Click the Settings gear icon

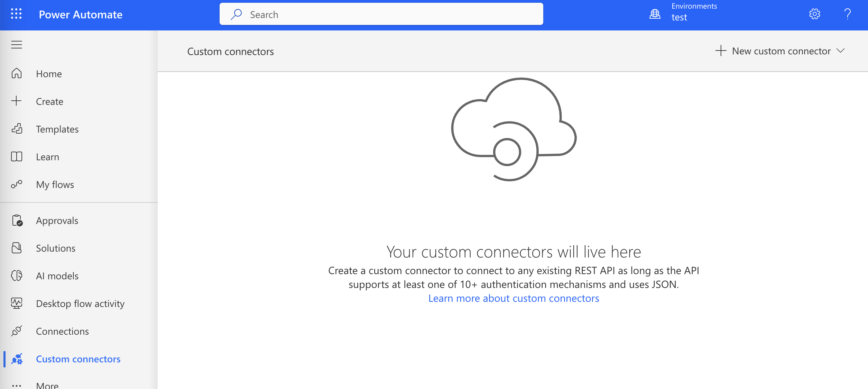pyautogui.click(x=814, y=14)
